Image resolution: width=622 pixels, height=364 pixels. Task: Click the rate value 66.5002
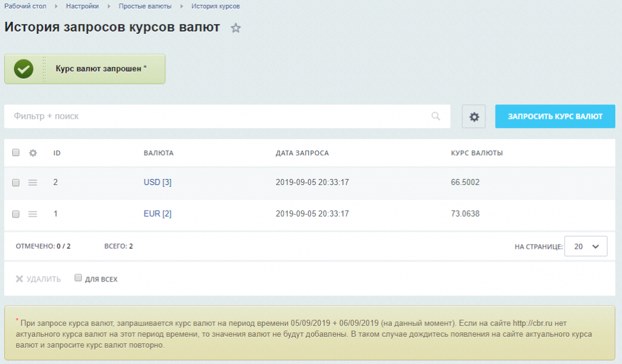click(x=465, y=182)
